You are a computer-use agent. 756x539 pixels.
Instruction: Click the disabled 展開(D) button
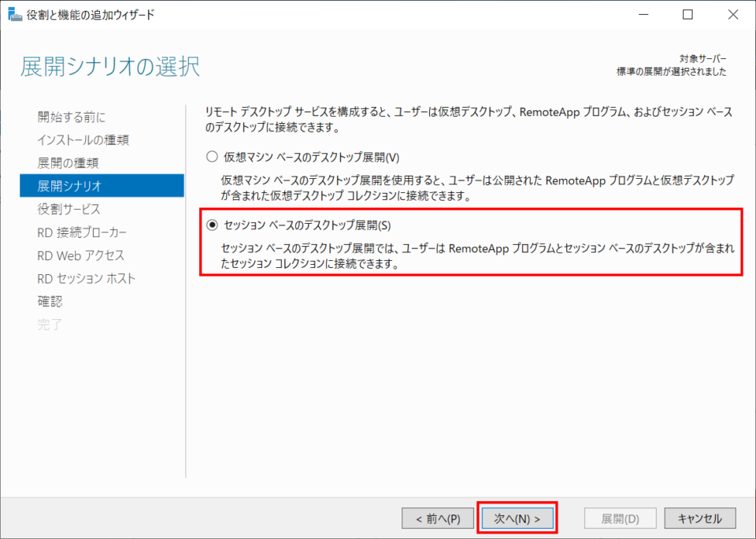coord(620,519)
